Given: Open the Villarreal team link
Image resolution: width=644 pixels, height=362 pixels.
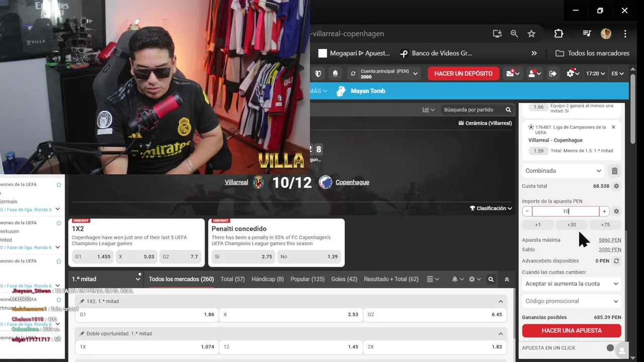Looking at the screenshot, I should pos(236,182).
